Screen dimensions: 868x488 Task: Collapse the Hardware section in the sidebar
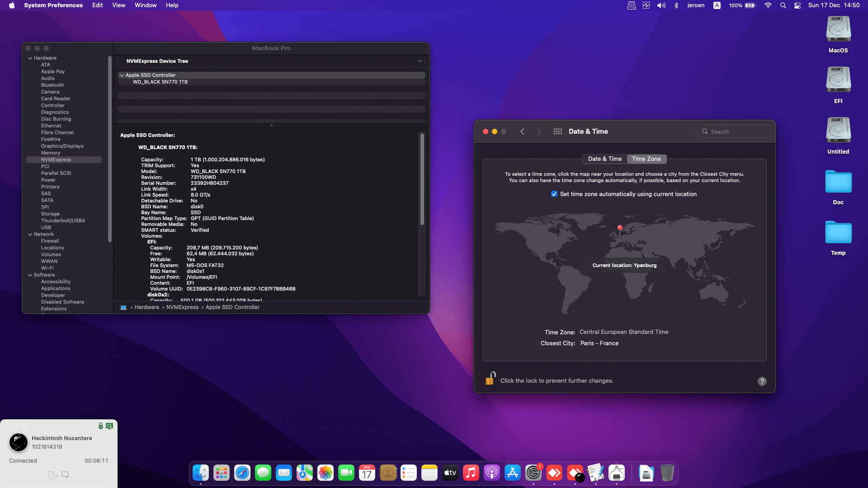30,58
